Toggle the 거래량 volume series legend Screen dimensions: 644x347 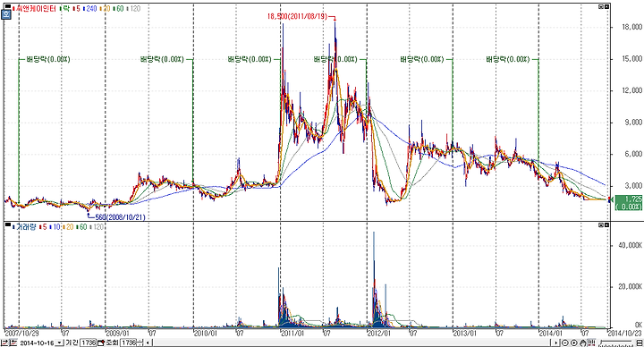(x=25, y=226)
